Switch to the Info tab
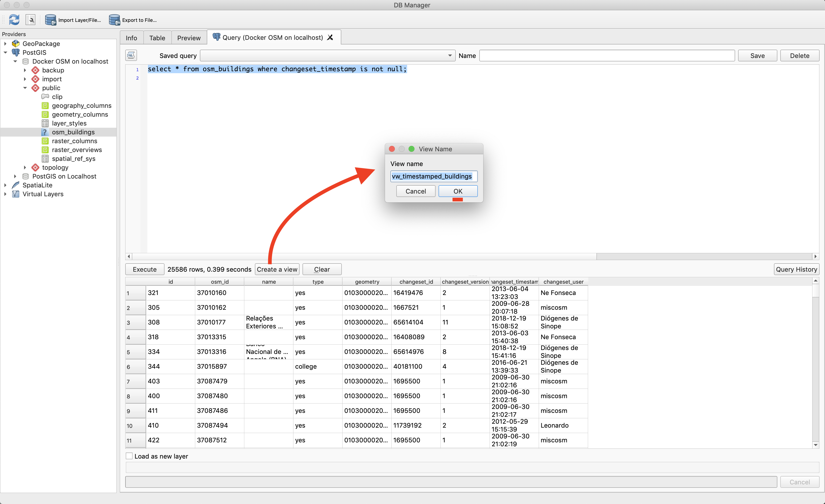This screenshot has height=504, width=825. coord(131,38)
